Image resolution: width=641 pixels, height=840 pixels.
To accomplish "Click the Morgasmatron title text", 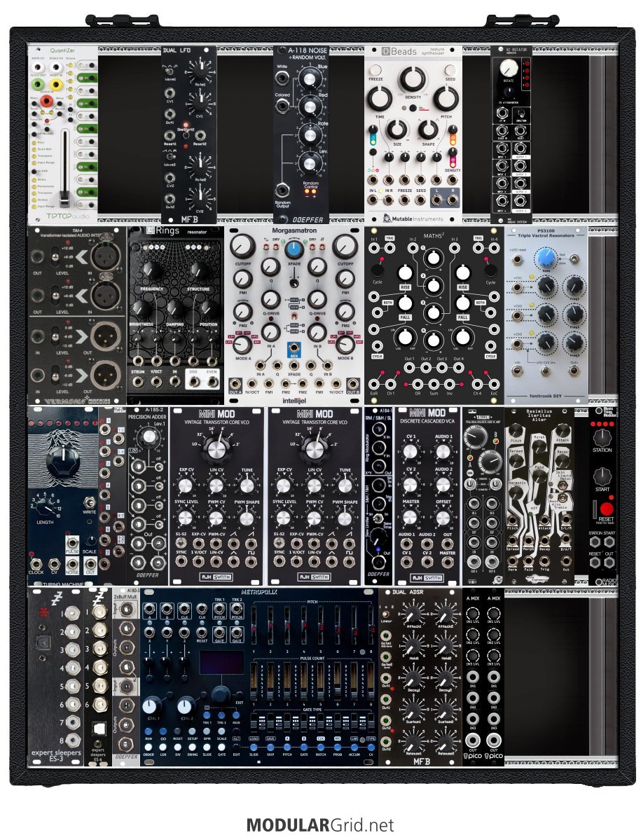I will click(x=294, y=230).
